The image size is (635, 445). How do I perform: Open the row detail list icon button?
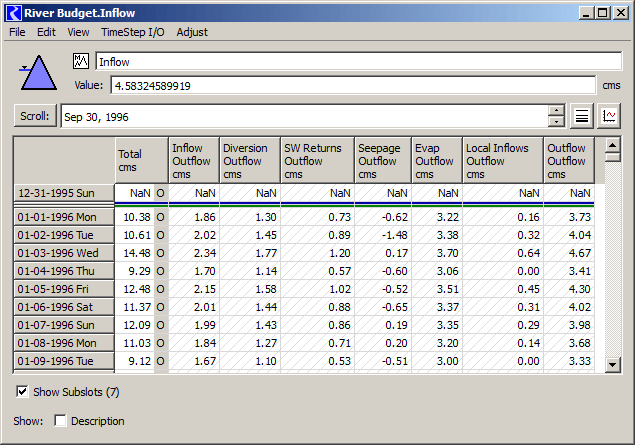[582, 116]
